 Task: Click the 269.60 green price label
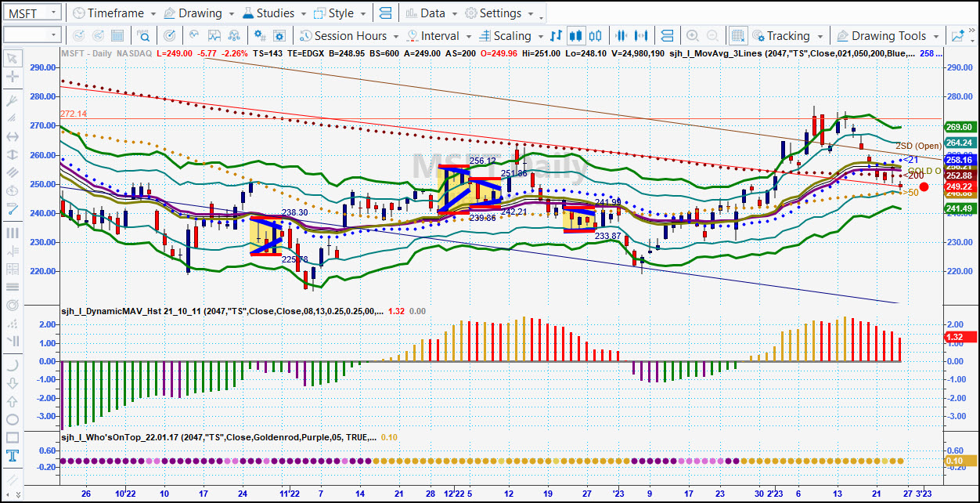click(959, 127)
